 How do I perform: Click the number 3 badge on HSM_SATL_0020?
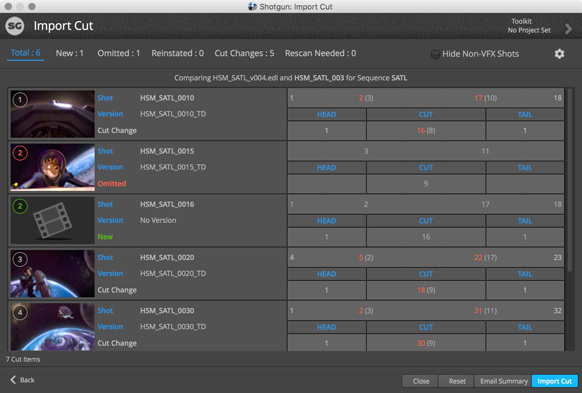point(20,259)
